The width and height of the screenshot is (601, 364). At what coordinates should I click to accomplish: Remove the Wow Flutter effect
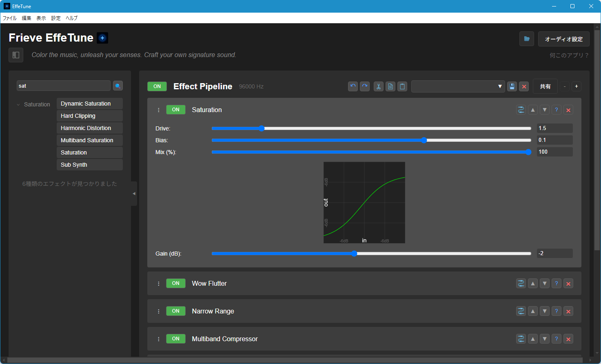pyautogui.click(x=568, y=283)
